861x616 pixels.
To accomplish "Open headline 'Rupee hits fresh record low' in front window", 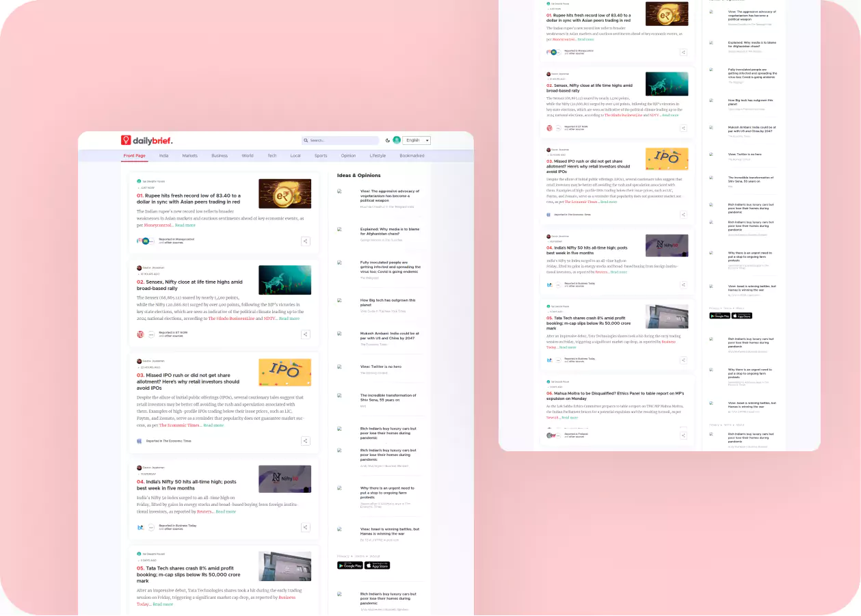I will (x=188, y=199).
